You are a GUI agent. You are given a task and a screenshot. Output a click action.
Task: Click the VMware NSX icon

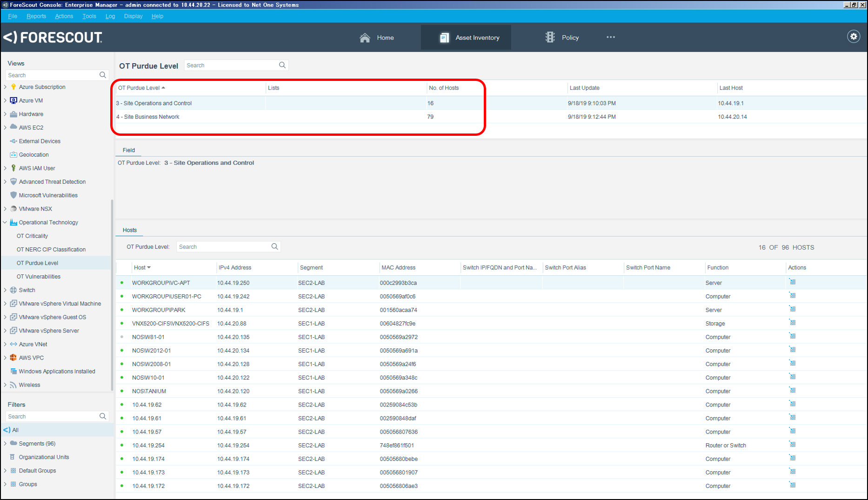click(13, 209)
